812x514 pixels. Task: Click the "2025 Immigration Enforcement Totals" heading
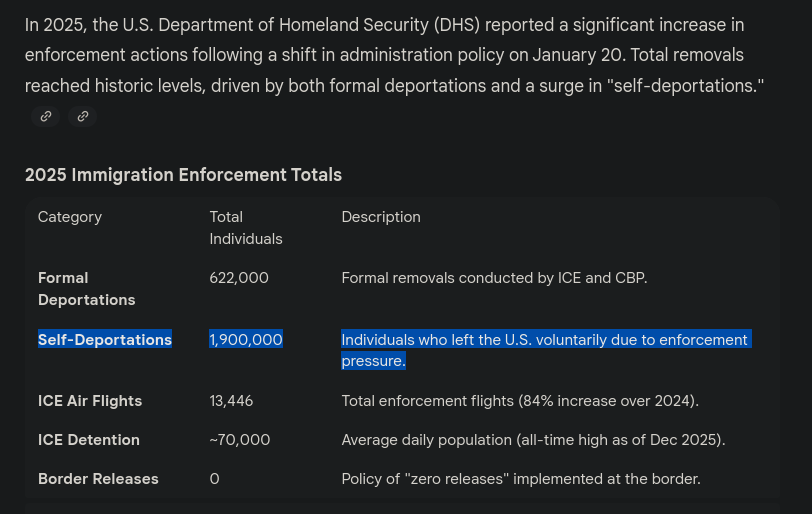click(183, 175)
